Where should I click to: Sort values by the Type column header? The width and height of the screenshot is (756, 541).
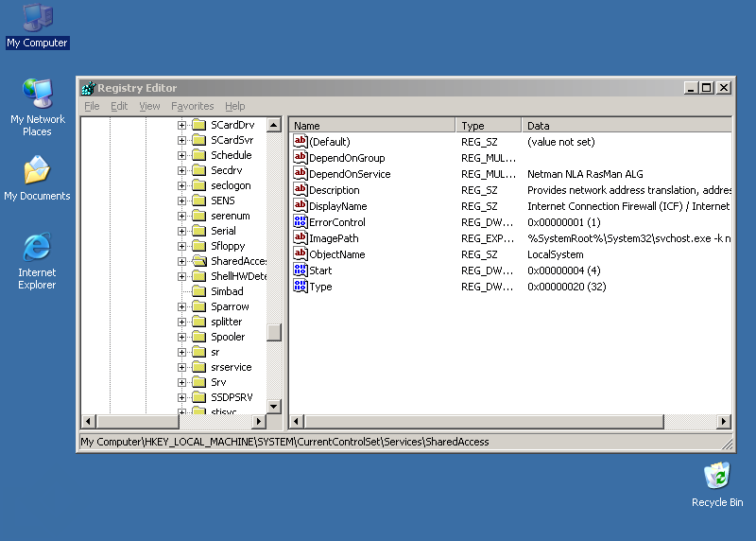(488, 126)
